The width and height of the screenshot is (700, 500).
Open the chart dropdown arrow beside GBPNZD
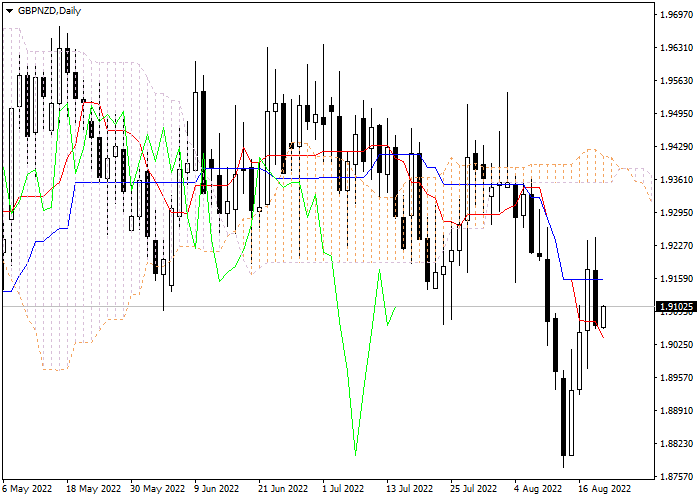[9, 11]
